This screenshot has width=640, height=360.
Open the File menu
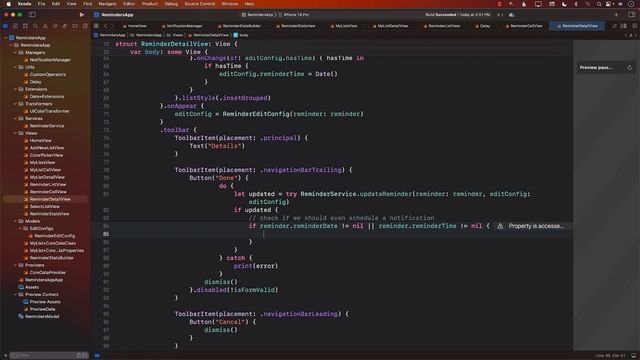click(x=41, y=4)
